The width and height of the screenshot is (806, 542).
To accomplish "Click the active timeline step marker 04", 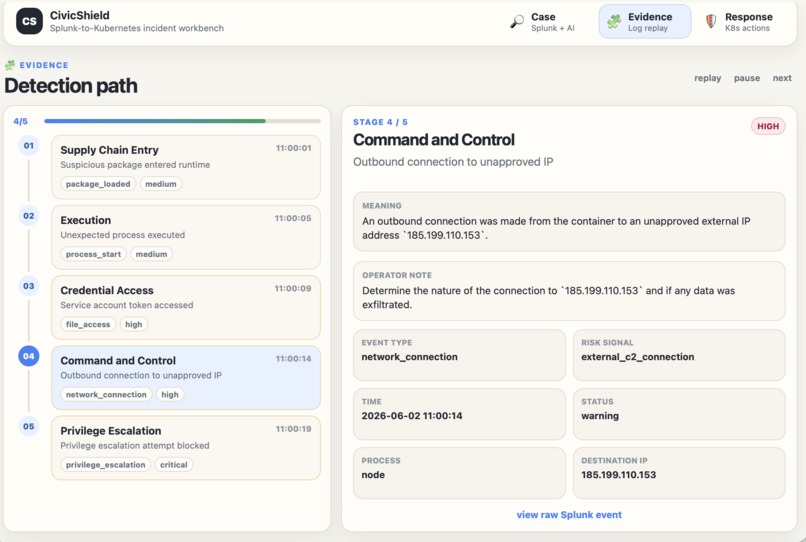I will [x=29, y=356].
